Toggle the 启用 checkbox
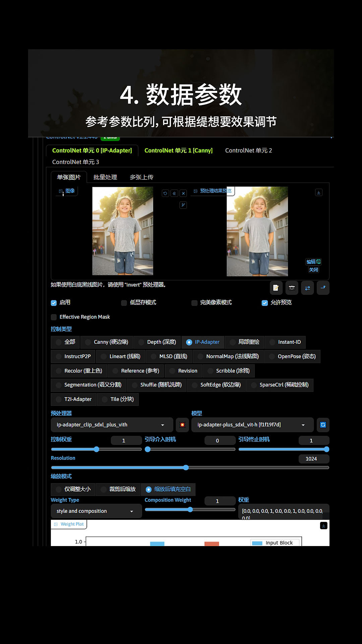362x644 pixels. pos(54,303)
